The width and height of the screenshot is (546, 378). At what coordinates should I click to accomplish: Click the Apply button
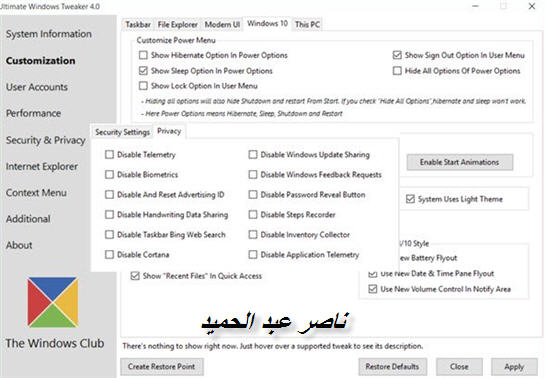pos(514,367)
